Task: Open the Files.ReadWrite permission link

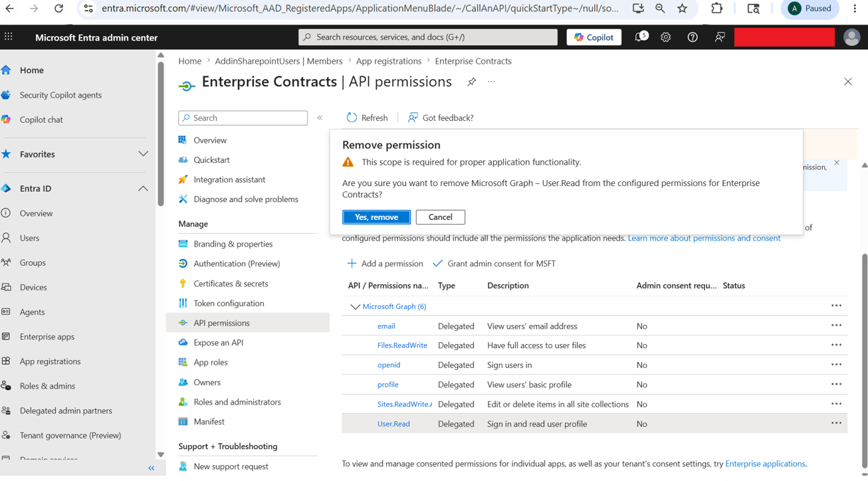Action: [x=402, y=345]
